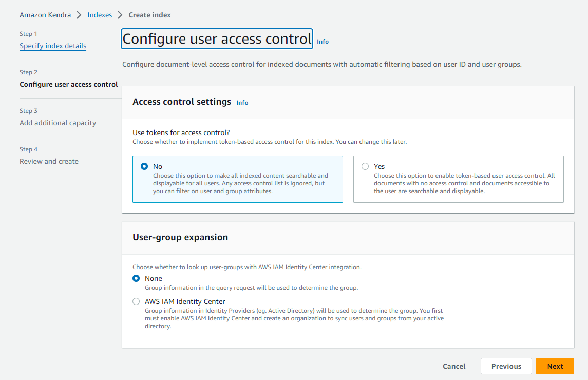The image size is (588, 380).
Task: Click the Create index breadcrumb text
Action: [149, 15]
